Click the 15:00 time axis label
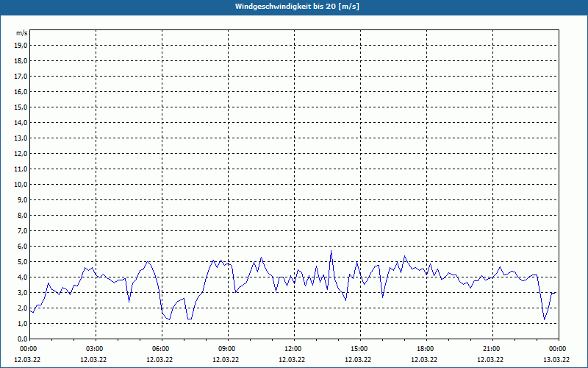The height and width of the screenshot is (368, 588). pyautogui.click(x=359, y=349)
